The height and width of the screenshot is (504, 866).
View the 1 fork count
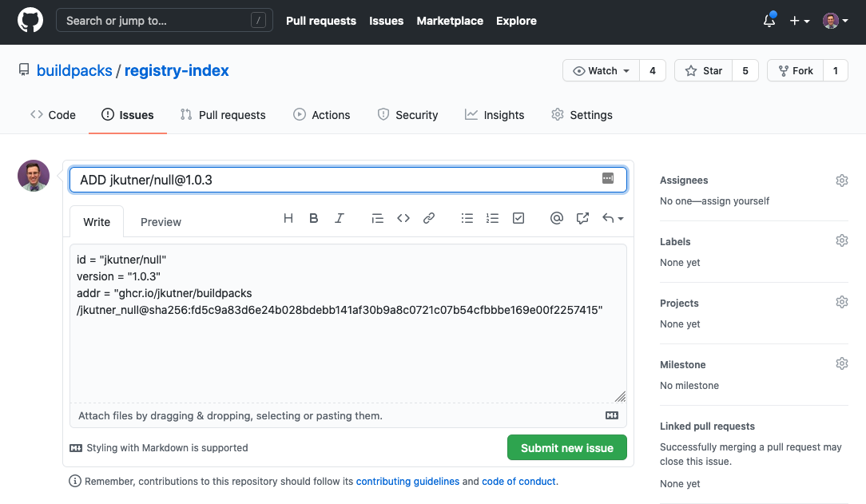coord(836,70)
